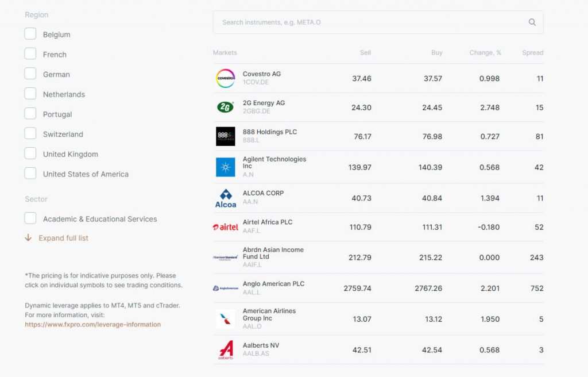588x377 pixels.
Task: Click the AALB.AS ticker symbol
Action: (256, 353)
